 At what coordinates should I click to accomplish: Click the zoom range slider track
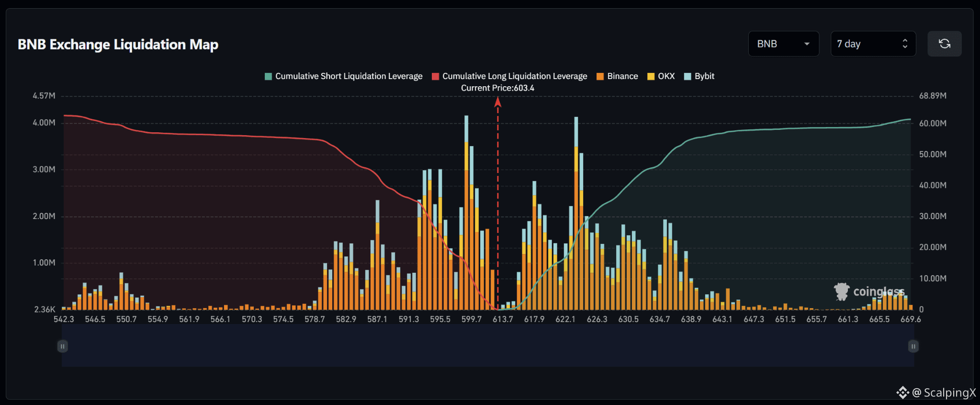click(488, 346)
